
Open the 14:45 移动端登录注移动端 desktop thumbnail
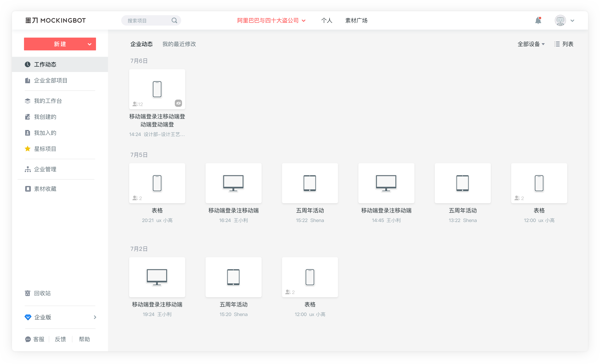386,183
